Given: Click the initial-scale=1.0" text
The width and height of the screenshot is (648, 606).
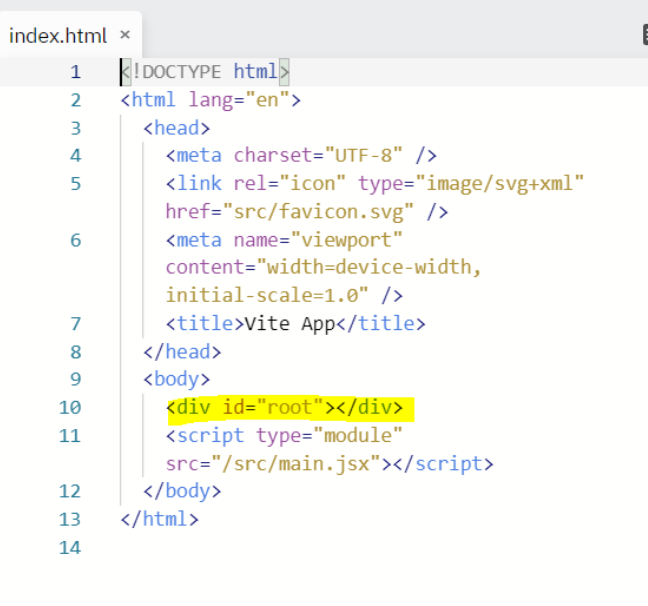Looking at the screenshot, I should (267, 296).
